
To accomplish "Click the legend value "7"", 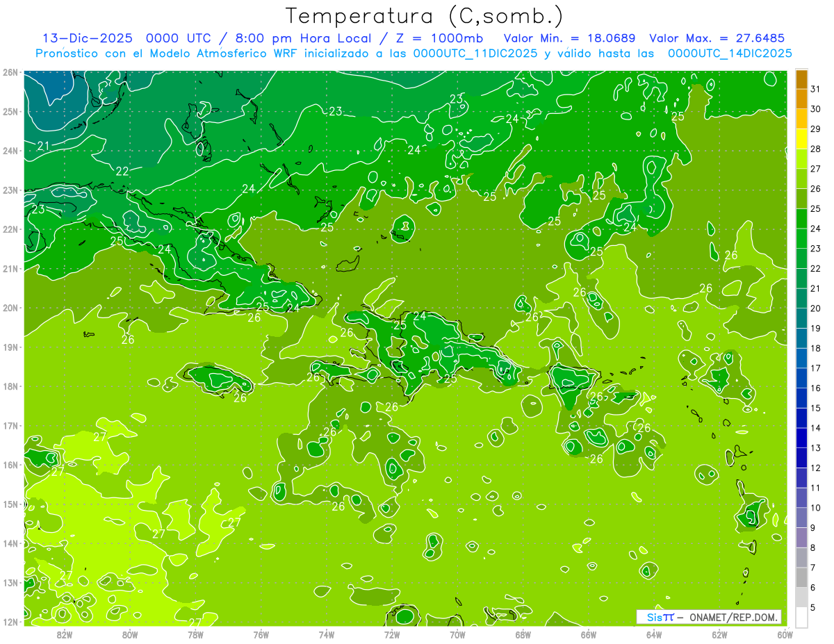I will pyautogui.click(x=813, y=567).
